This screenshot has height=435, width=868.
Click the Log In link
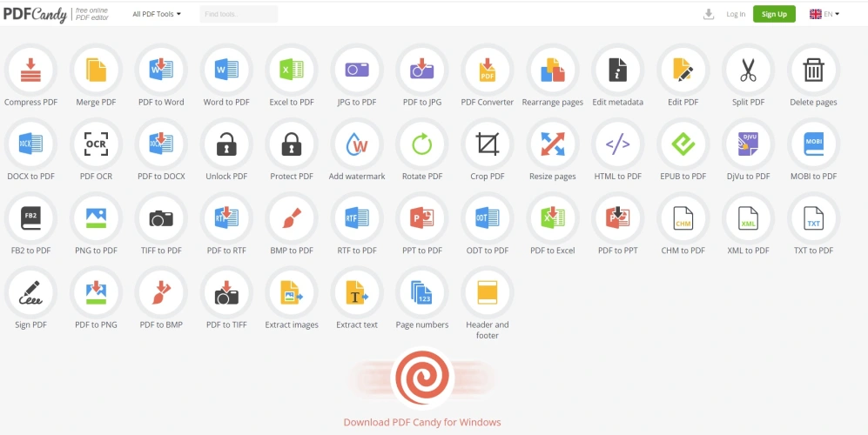pos(736,14)
